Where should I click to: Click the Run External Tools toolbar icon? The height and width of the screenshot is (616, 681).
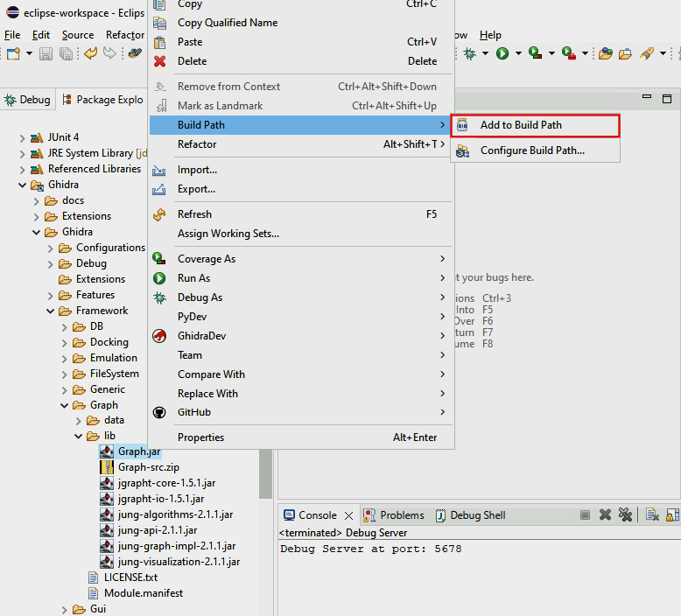[x=568, y=53]
